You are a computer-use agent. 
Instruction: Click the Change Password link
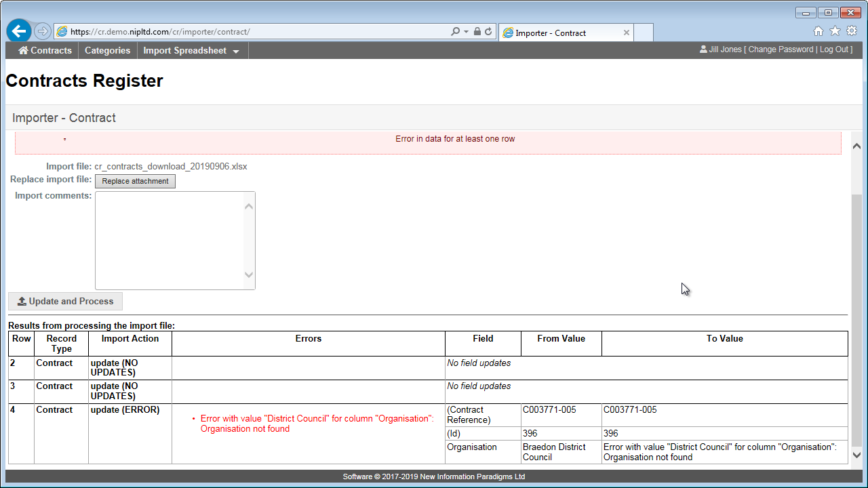(x=781, y=49)
